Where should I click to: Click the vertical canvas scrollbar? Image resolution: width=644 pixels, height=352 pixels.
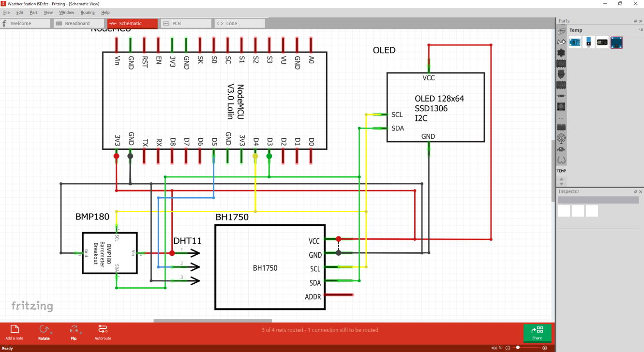pos(553,171)
